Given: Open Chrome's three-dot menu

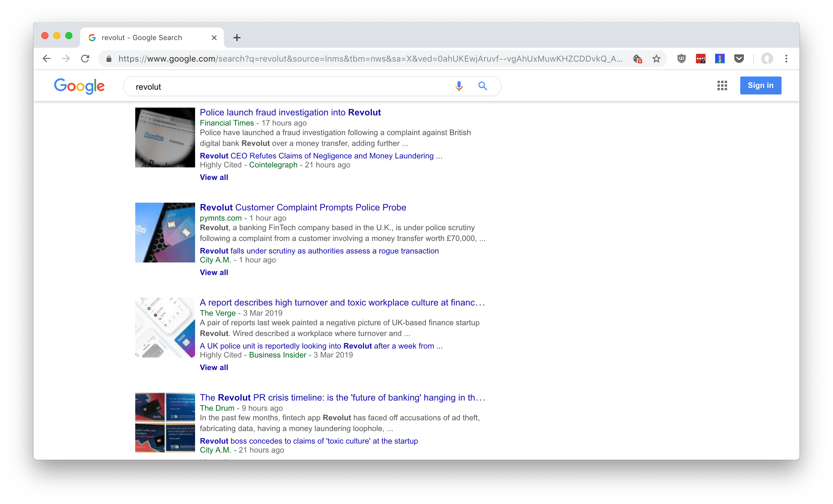Looking at the screenshot, I should click(x=786, y=59).
